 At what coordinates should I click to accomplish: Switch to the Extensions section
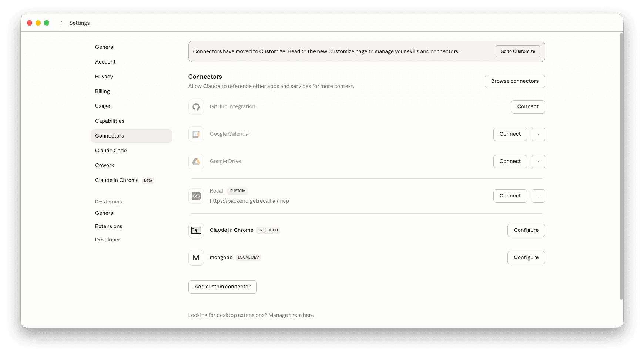coord(108,226)
